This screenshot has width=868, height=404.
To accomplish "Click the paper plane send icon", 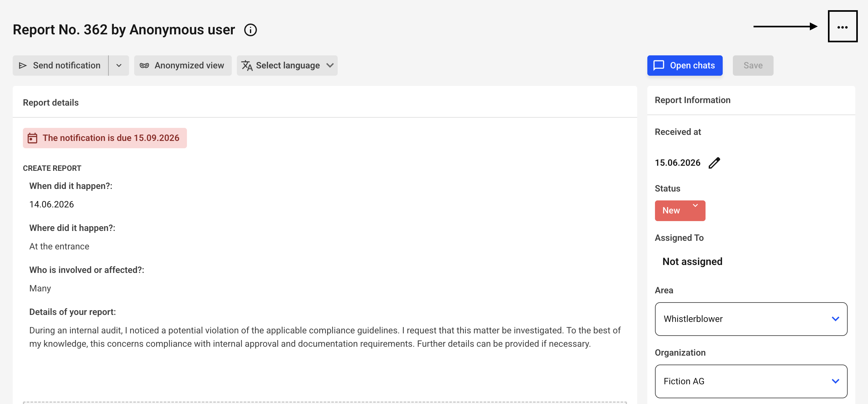I will [23, 66].
